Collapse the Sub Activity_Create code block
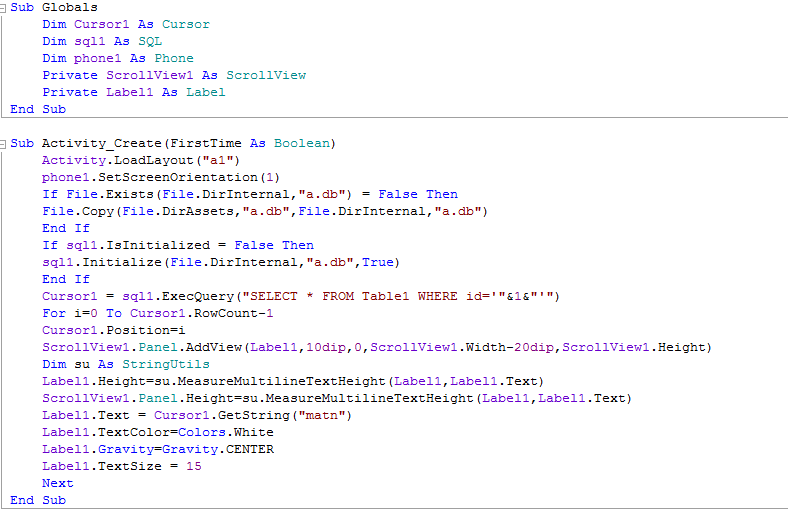788x514 pixels. pyautogui.click(x=4, y=143)
